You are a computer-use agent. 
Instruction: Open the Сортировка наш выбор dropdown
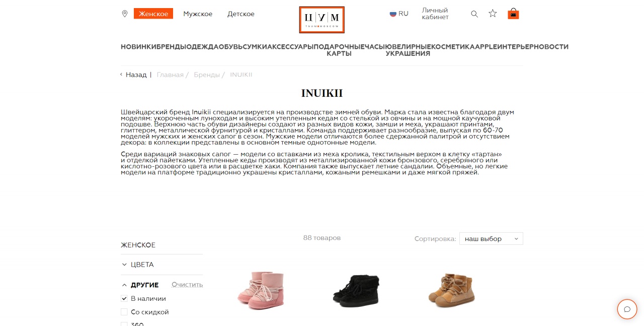(491, 239)
